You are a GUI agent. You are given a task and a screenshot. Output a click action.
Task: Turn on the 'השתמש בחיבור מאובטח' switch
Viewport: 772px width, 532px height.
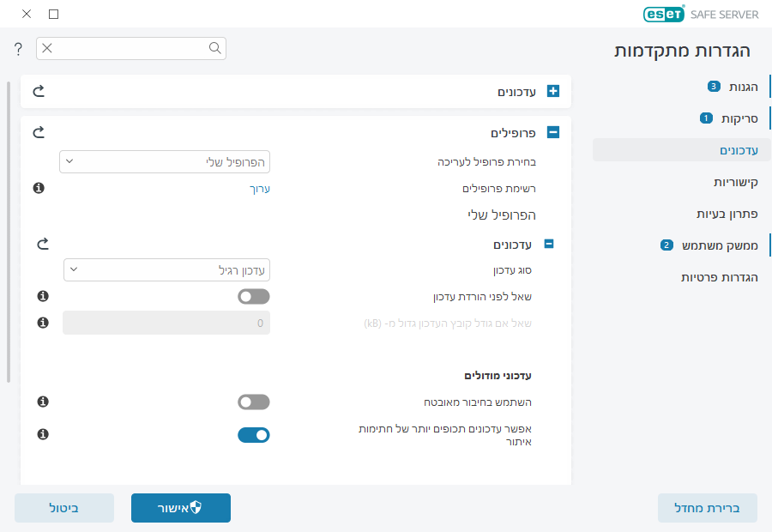pos(253,401)
